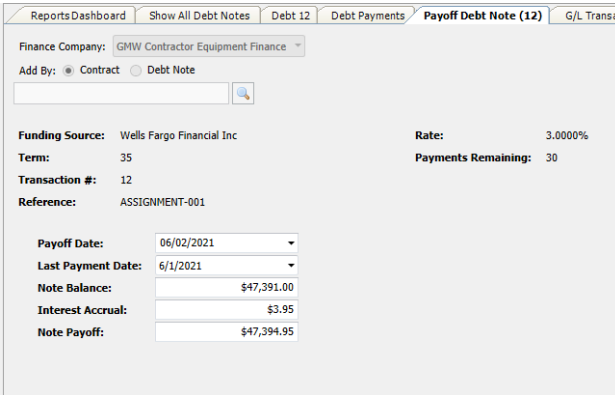Click the magnifying glass search icon

click(243, 93)
